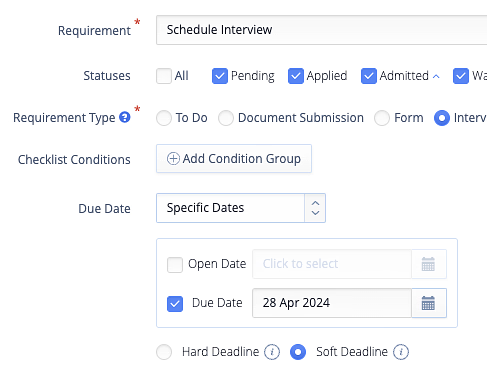Enable the Open Date checkbox
Viewport: 487px width, 374px height.
[x=175, y=265]
